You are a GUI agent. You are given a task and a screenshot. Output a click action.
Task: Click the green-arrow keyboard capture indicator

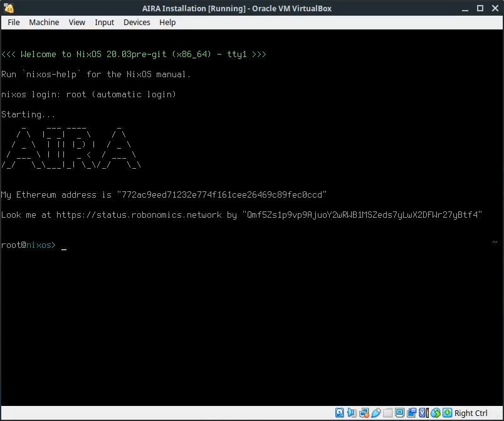click(447, 413)
